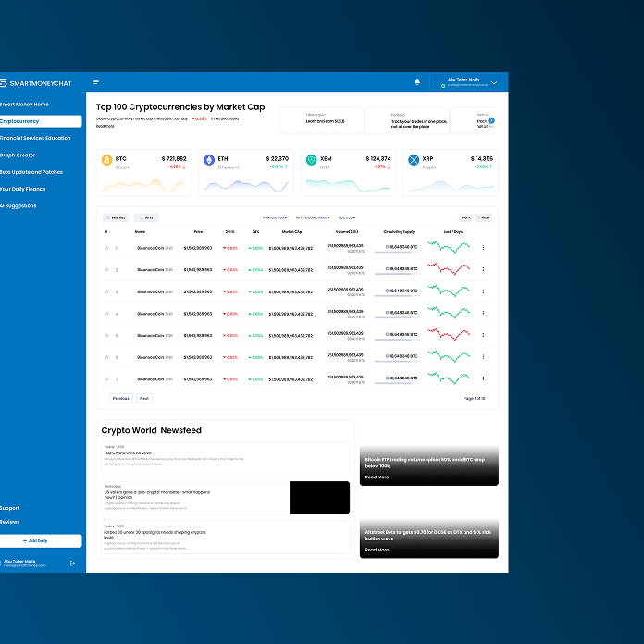Viewport: 644px width, 644px height.
Task: Click the Next page button
Action: pyautogui.click(x=144, y=399)
